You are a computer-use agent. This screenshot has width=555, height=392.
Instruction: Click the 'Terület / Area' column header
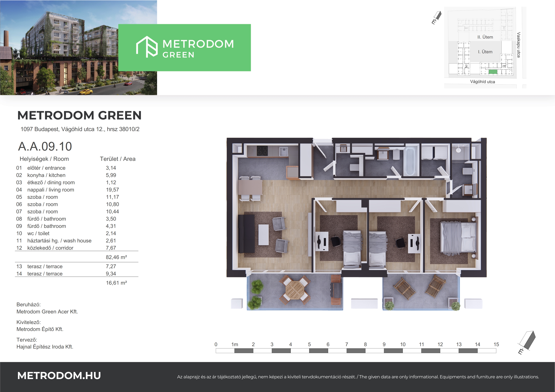pyautogui.click(x=118, y=159)
